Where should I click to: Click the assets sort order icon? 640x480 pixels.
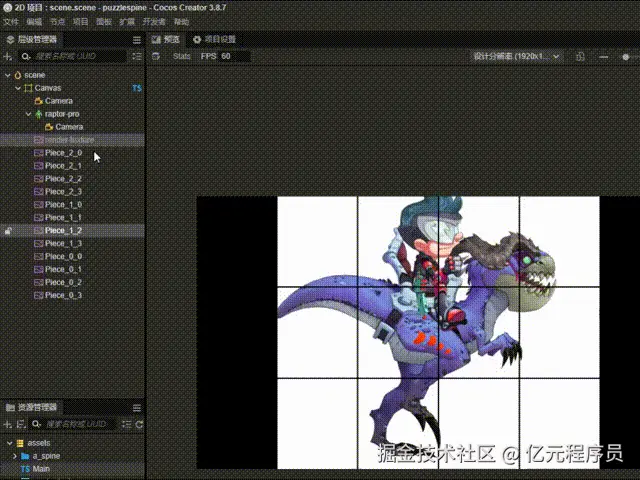(21, 424)
